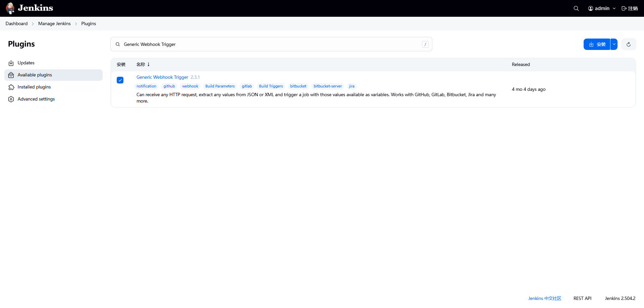Click the 安装 column header
This screenshot has height=308, width=644.
point(121,64)
